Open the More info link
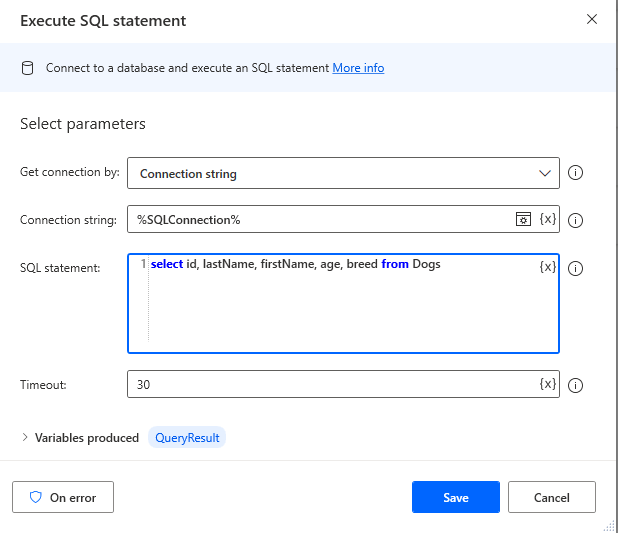Screen dimensions: 618x533 [358, 68]
